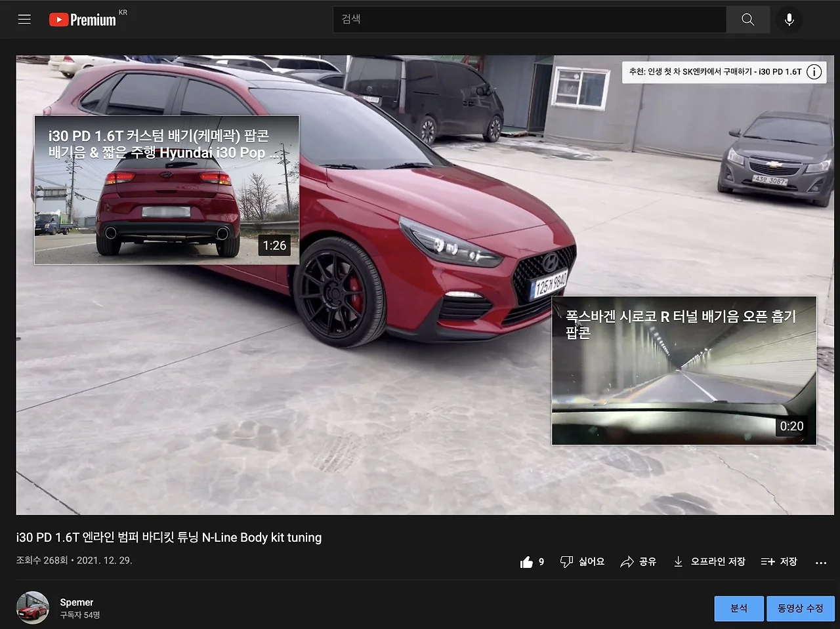The width and height of the screenshot is (840, 629).
Task: Expand the suggested SK엔카 card teaser
Action: click(715, 72)
